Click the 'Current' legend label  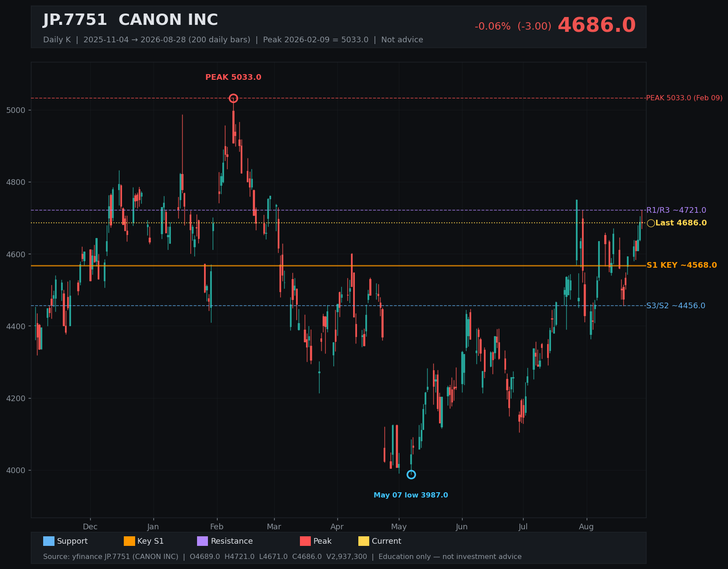387,541
